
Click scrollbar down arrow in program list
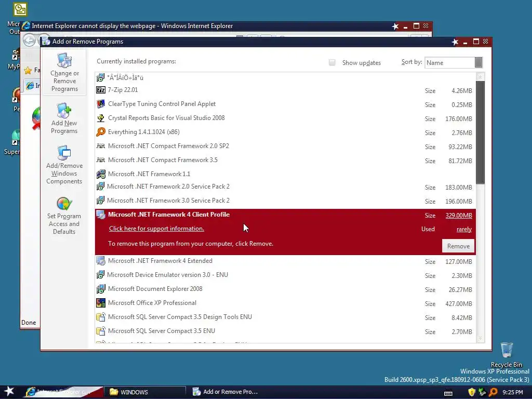[x=480, y=338]
